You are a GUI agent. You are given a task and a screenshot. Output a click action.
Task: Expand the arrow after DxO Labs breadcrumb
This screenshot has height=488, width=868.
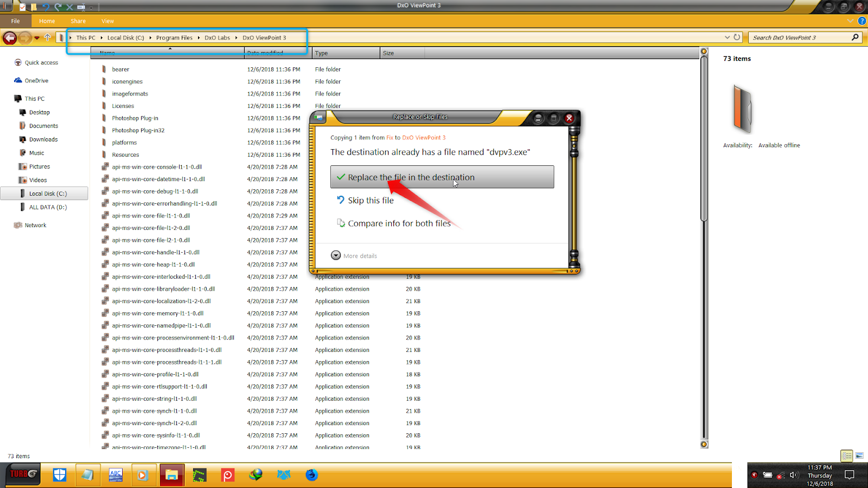click(x=237, y=38)
